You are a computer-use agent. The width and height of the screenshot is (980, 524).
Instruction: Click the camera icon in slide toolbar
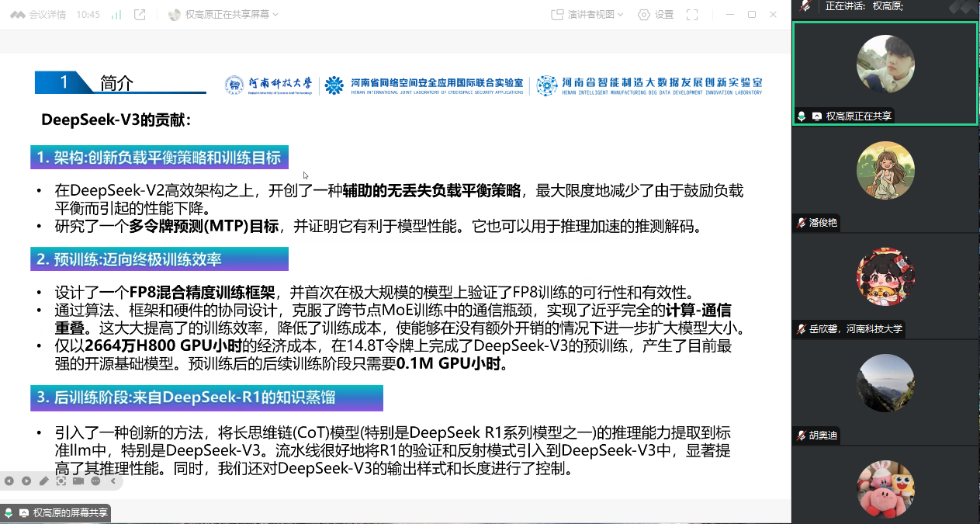tap(78, 481)
